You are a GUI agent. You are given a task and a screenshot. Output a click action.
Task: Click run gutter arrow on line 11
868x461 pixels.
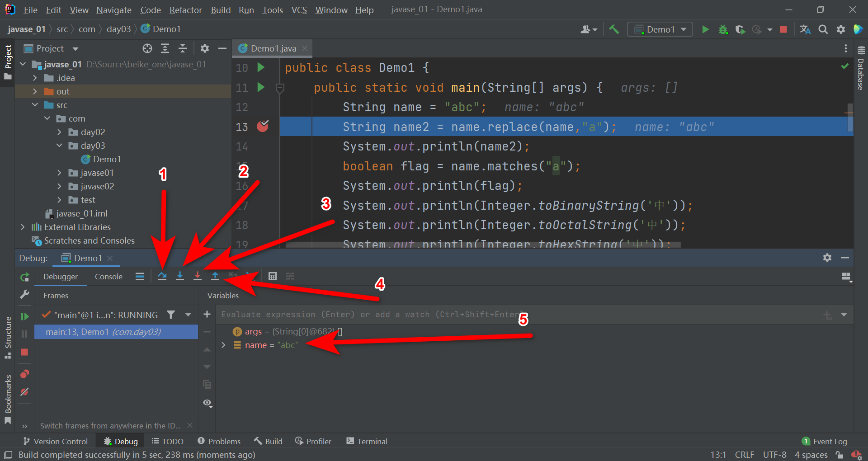tap(261, 87)
